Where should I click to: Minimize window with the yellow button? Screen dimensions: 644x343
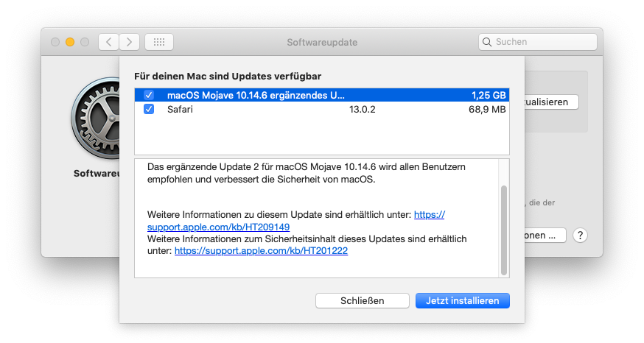coord(70,42)
